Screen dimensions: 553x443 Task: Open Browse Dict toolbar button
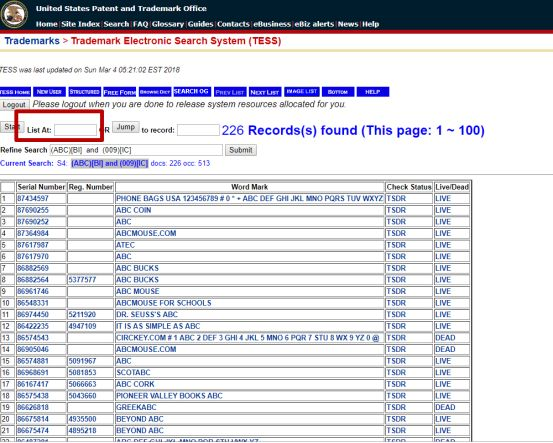tap(155, 92)
